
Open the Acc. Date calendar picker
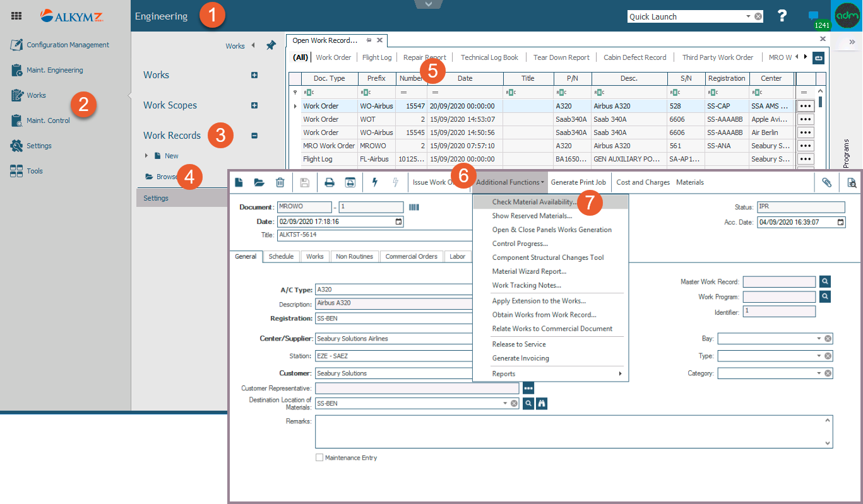(x=840, y=221)
